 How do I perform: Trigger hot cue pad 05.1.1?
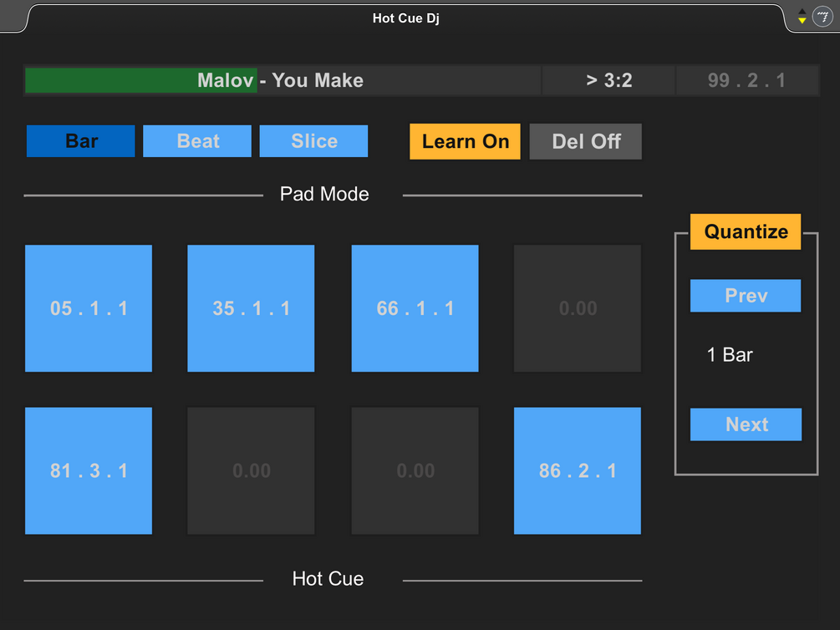click(x=89, y=308)
